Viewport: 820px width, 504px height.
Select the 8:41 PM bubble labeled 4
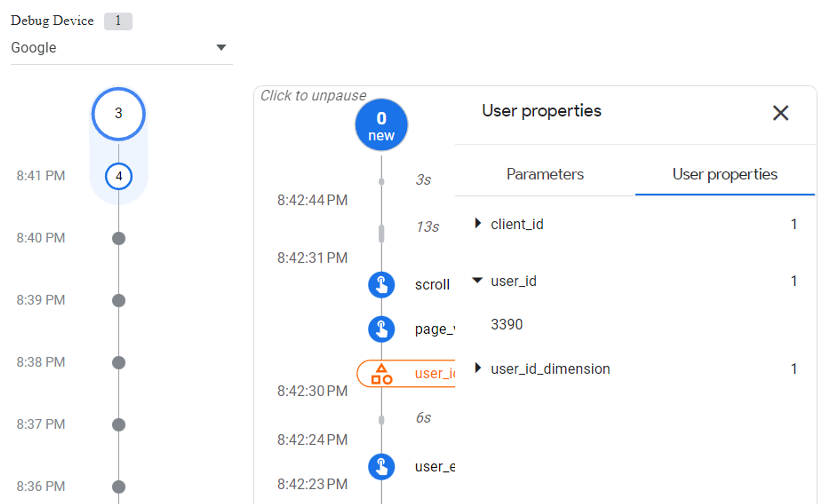119,176
